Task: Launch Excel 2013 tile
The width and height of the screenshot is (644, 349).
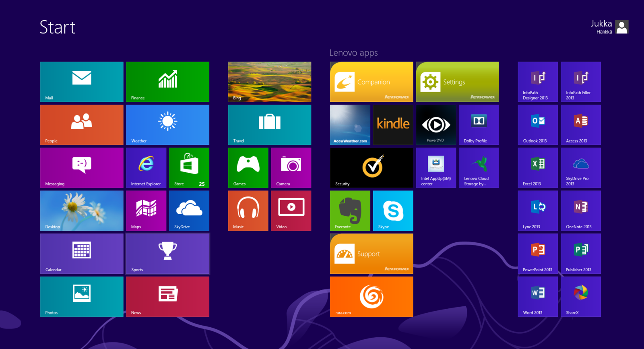Action: (538, 168)
